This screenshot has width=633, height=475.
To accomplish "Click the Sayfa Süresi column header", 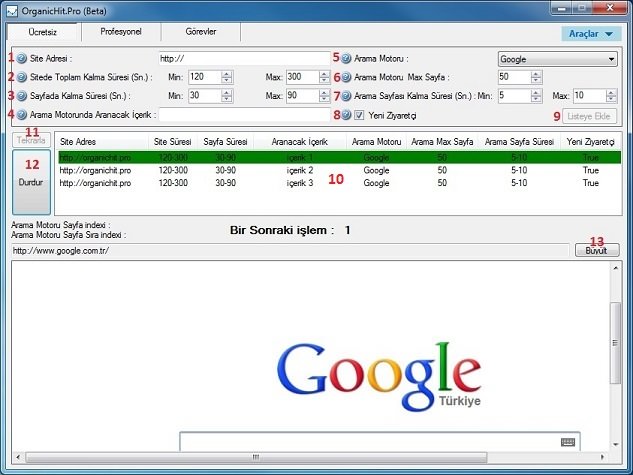I will pos(225,142).
